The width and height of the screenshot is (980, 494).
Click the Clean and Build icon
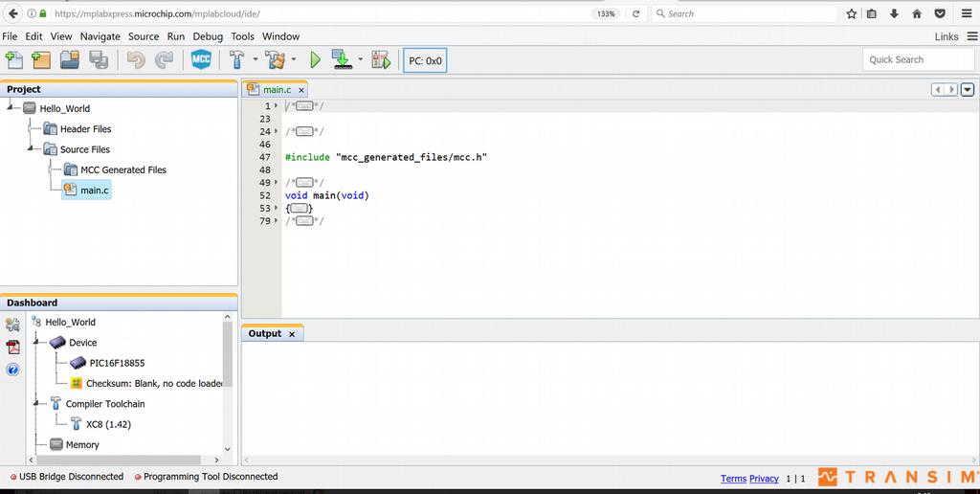pyautogui.click(x=275, y=60)
